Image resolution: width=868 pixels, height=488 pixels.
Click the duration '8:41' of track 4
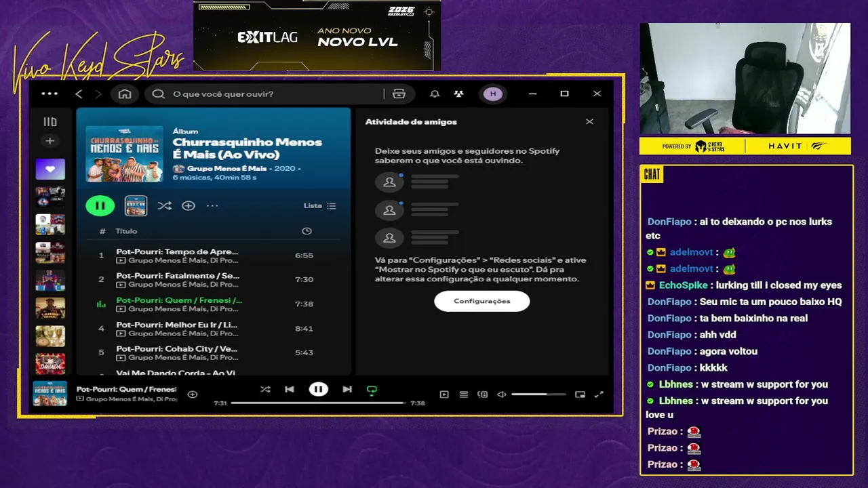(x=304, y=329)
